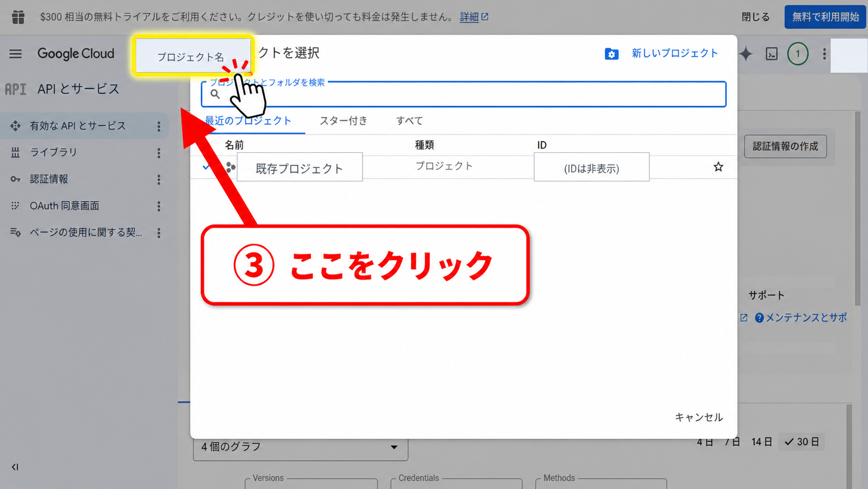
Task: Click the checkmark beside 既存プロジェクト
Action: tap(206, 167)
